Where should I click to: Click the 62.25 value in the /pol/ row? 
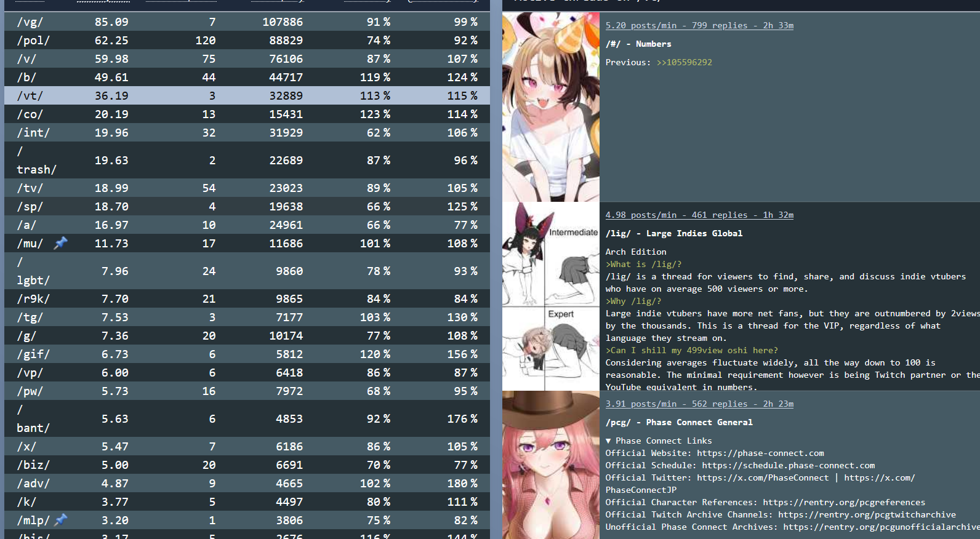(111, 40)
